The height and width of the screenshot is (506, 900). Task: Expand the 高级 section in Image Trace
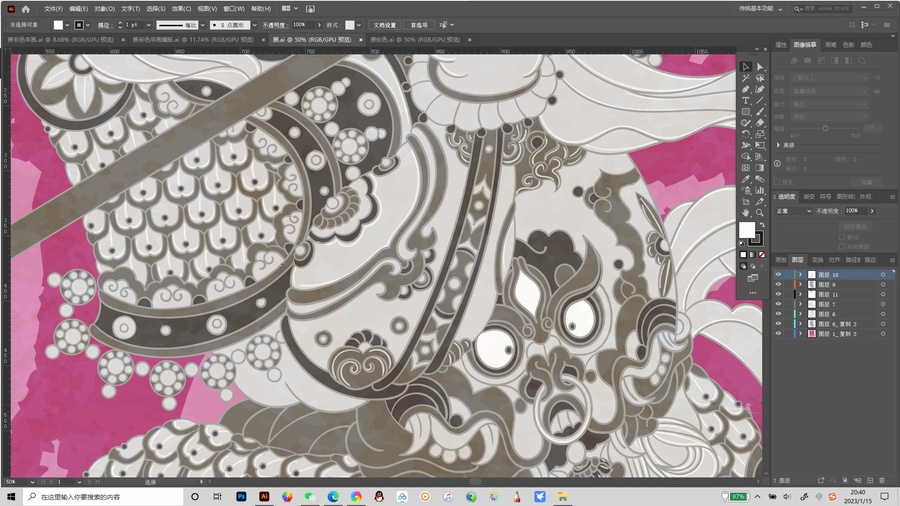[x=778, y=145]
